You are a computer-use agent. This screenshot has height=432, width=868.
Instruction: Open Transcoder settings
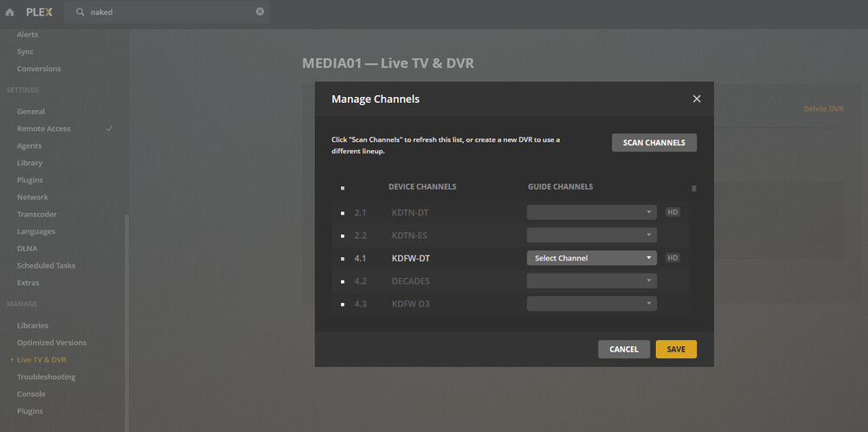[x=36, y=215]
